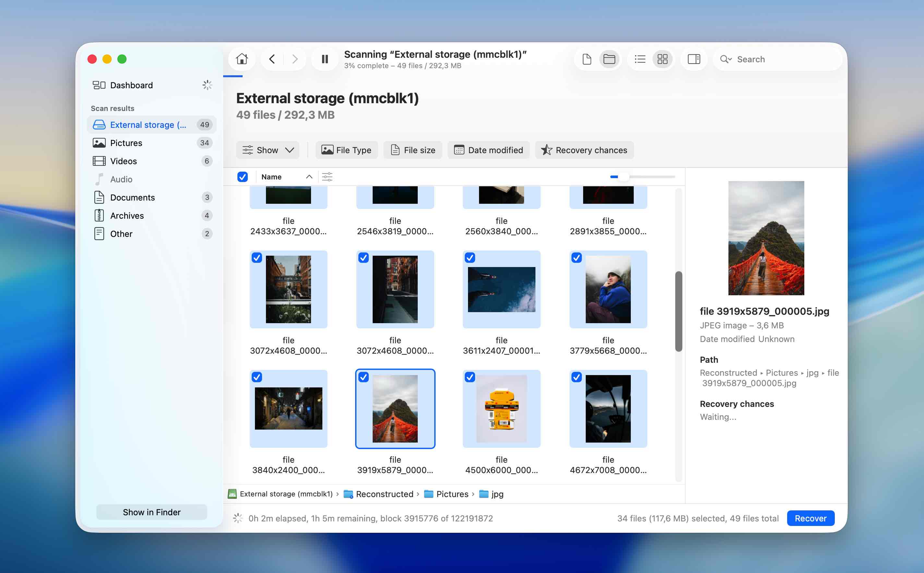
Task: Click the back navigation arrow
Action: (x=272, y=59)
